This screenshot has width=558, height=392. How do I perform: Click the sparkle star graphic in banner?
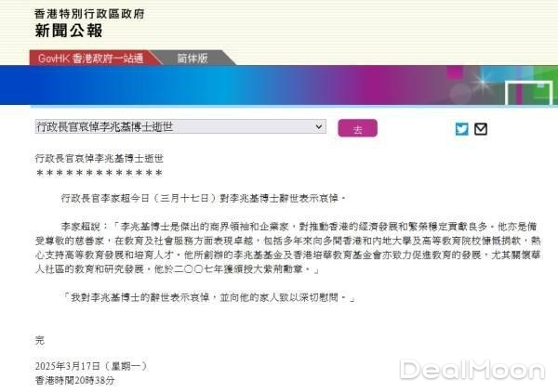click(x=483, y=81)
